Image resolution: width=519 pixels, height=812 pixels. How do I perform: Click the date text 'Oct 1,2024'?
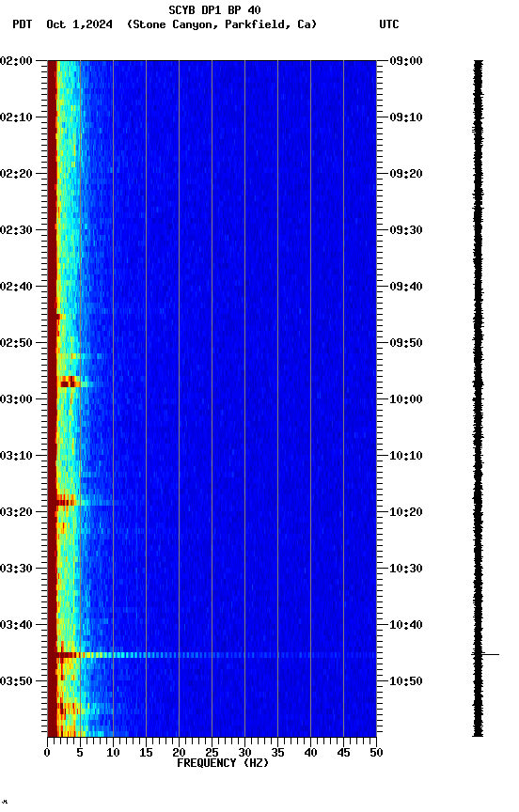tap(79, 24)
